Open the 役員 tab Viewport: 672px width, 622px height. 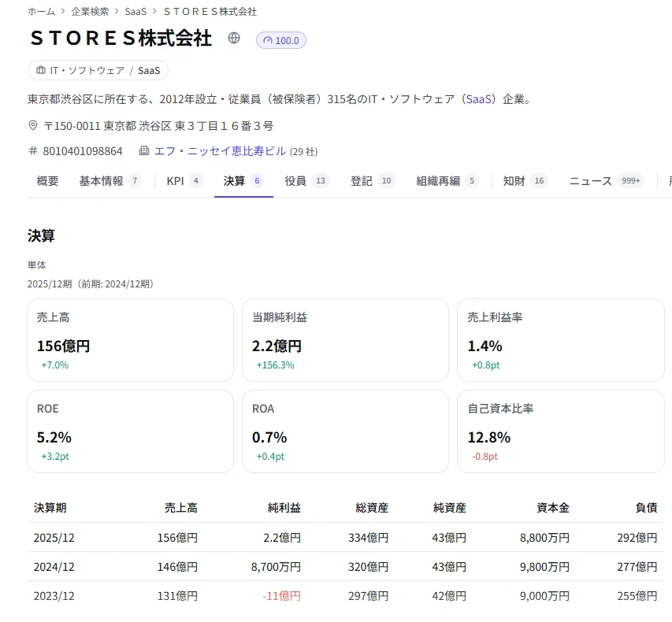(307, 181)
